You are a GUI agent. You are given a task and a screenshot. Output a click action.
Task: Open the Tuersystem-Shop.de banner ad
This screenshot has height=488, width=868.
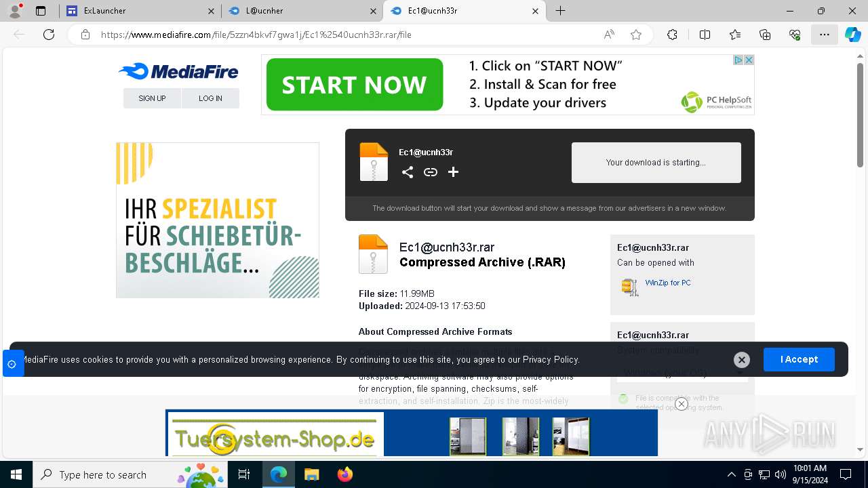412,434
